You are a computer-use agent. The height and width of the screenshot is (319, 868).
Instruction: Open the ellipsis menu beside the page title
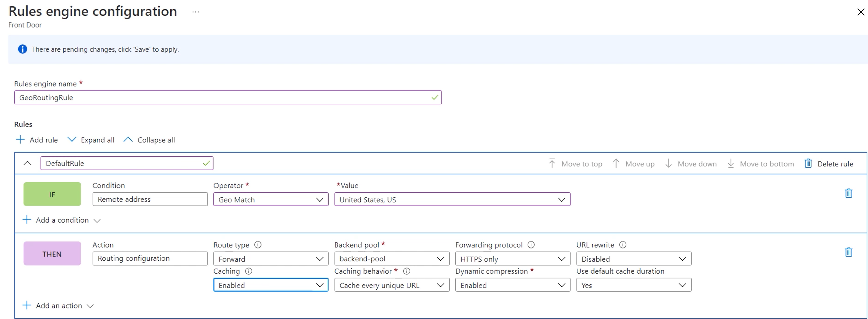coord(195,12)
